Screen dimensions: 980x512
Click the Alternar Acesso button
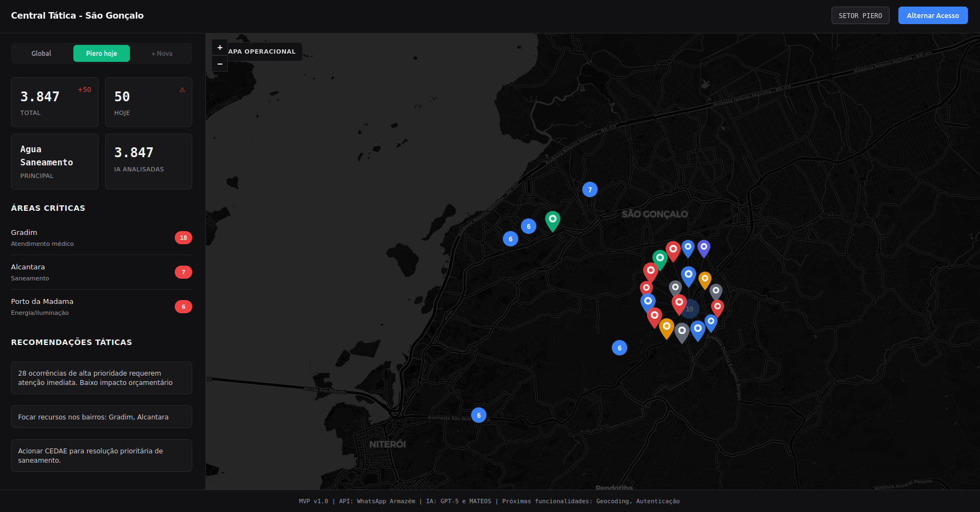pyautogui.click(x=933, y=15)
